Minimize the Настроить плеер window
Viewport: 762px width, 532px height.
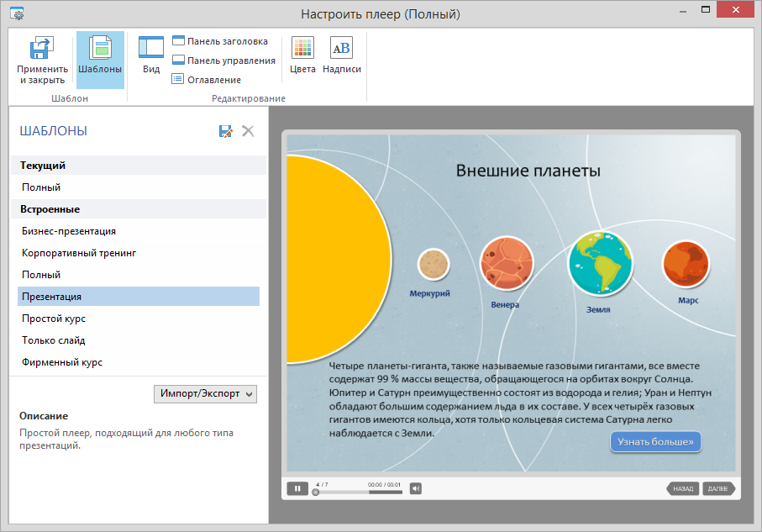pyautogui.click(x=683, y=11)
